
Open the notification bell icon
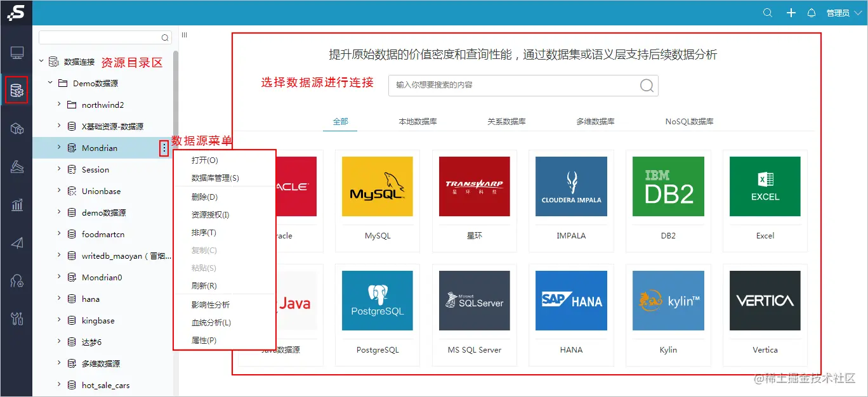pyautogui.click(x=812, y=13)
